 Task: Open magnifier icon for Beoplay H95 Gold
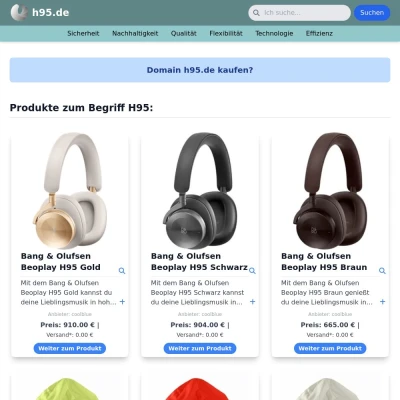coord(122,271)
